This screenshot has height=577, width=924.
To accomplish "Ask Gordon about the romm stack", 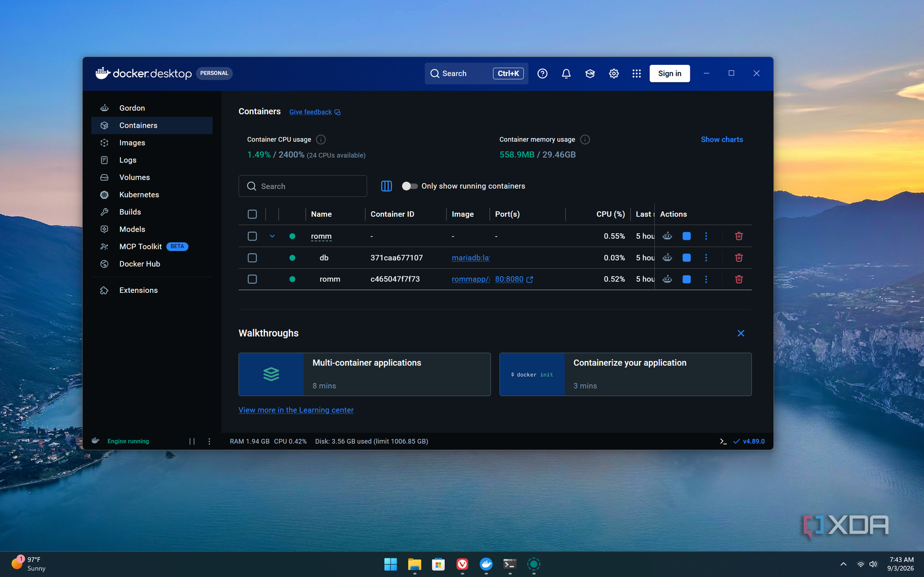I will [667, 236].
